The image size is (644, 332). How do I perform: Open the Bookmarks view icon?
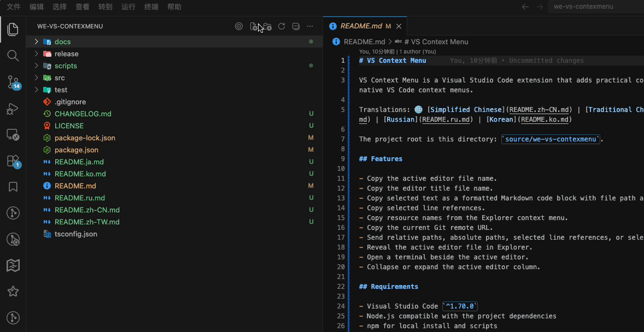(13, 187)
